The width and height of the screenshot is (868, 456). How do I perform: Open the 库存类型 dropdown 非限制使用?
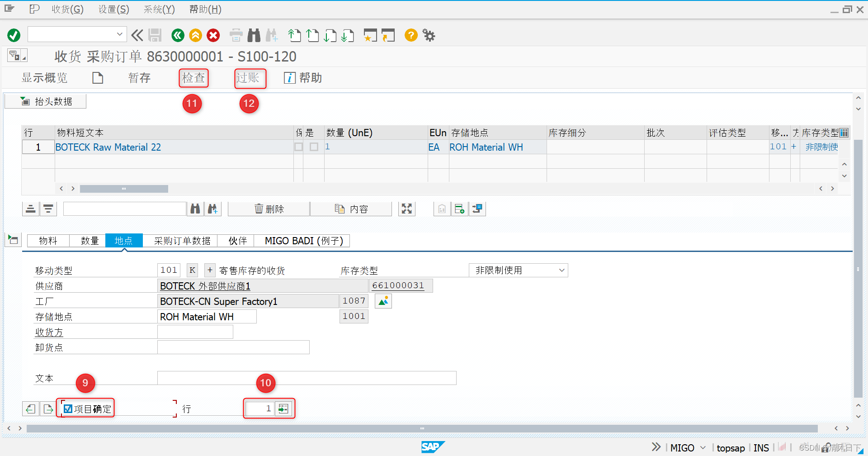(518, 270)
